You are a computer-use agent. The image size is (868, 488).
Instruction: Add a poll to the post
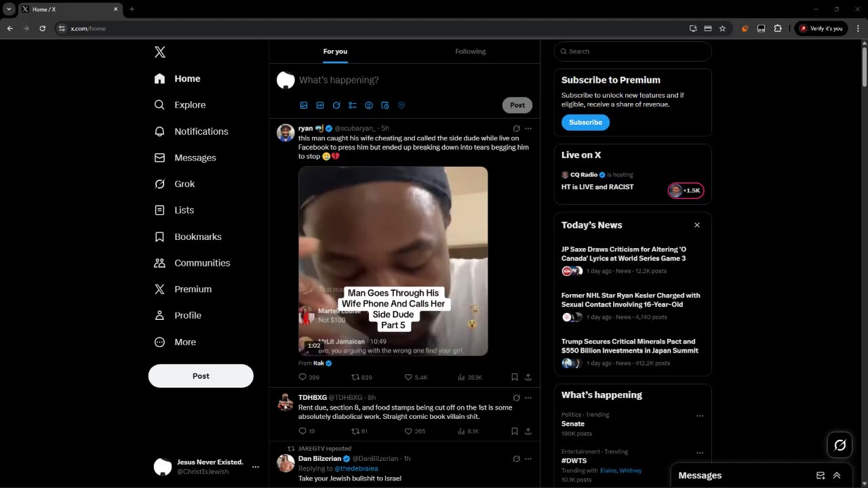click(x=353, y=105)
